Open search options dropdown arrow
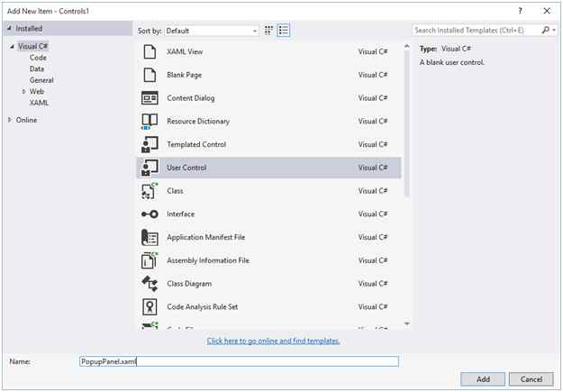This screenshot has width=563, height=392. click(x=554, y=31)
